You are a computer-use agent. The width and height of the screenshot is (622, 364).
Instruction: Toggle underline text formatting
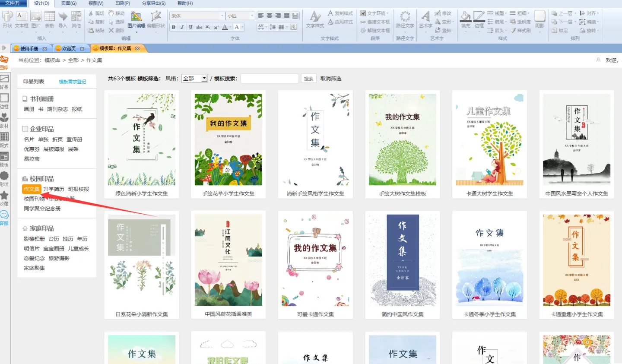pos(190,27)
